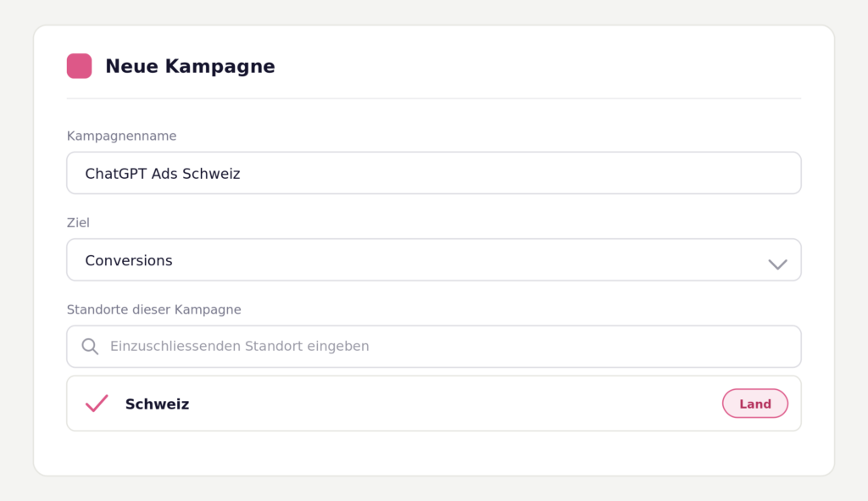The height and width of the screenshot is (501, 868).
Task: Deselect the Schweiz location entry
Action: 97,404
